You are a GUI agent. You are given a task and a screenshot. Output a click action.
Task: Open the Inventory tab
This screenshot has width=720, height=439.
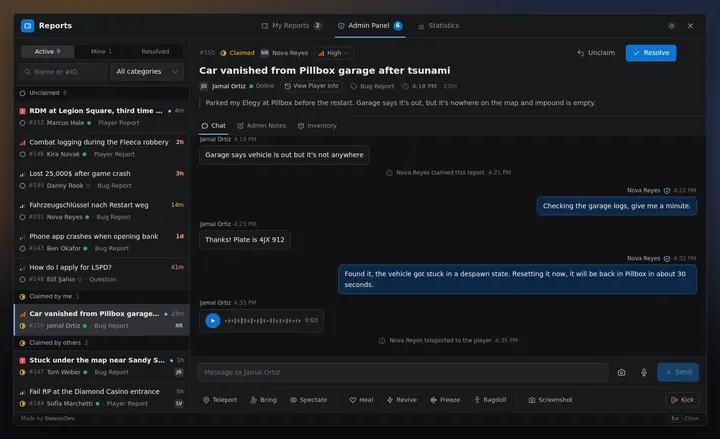pos(317,125)
